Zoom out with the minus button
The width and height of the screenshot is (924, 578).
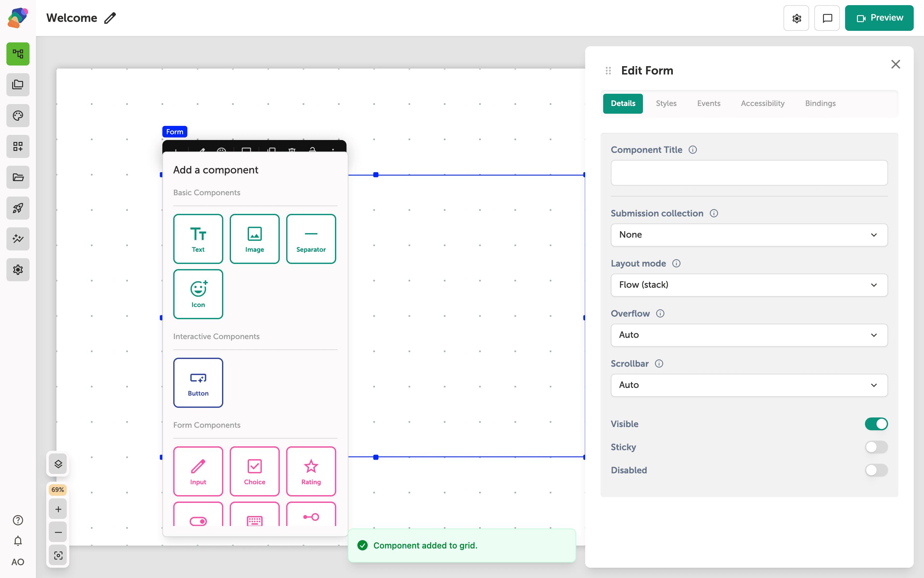point(58,532)
